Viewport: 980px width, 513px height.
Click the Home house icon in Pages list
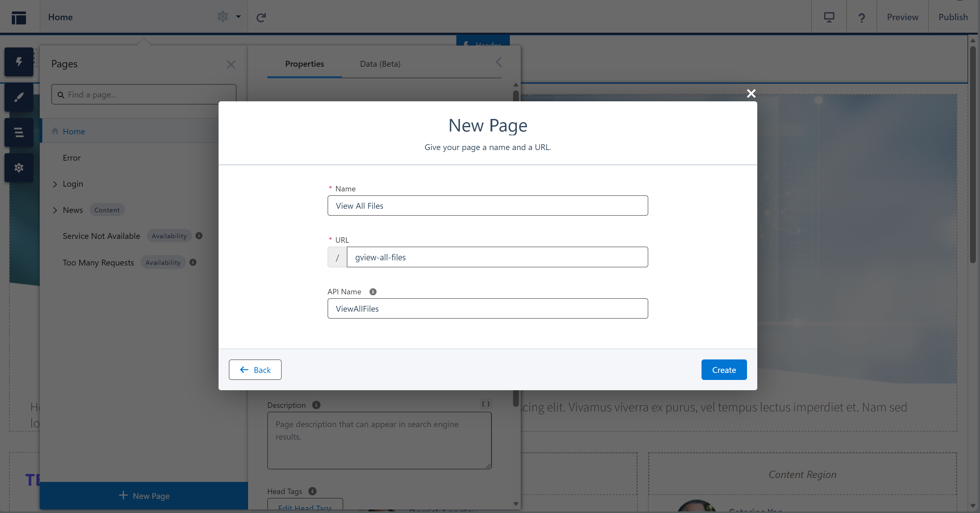click(x=55, y=131)
